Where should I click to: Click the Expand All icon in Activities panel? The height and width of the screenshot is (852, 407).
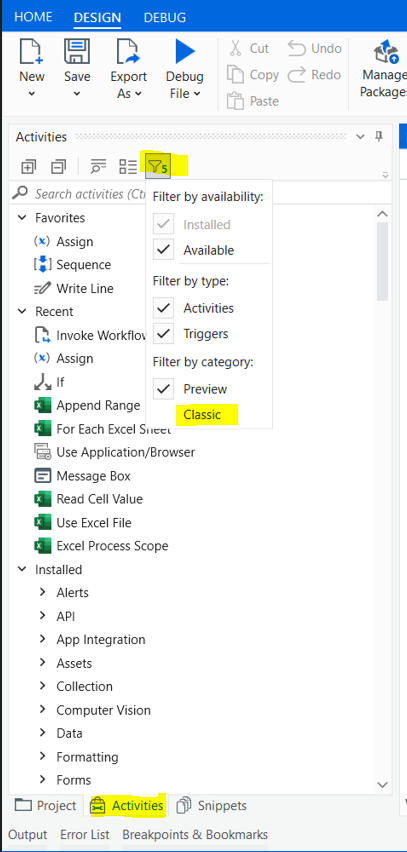(28, 167)
